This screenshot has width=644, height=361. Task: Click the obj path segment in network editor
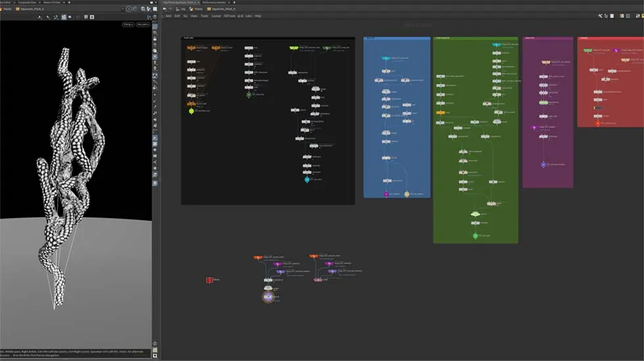[x=183, y=9]
